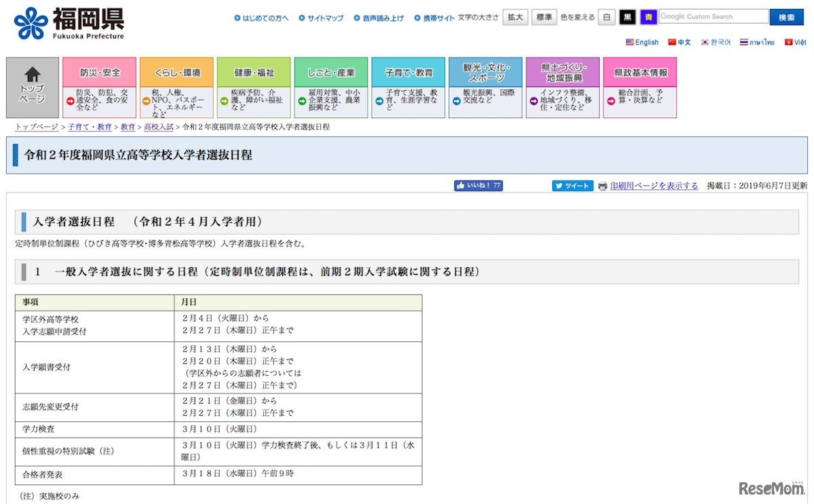Image resolution: width=814 pixels, height=504 pixels.
Task: Click inside the Google Custom Search field
Action: [x=714, y=16]
